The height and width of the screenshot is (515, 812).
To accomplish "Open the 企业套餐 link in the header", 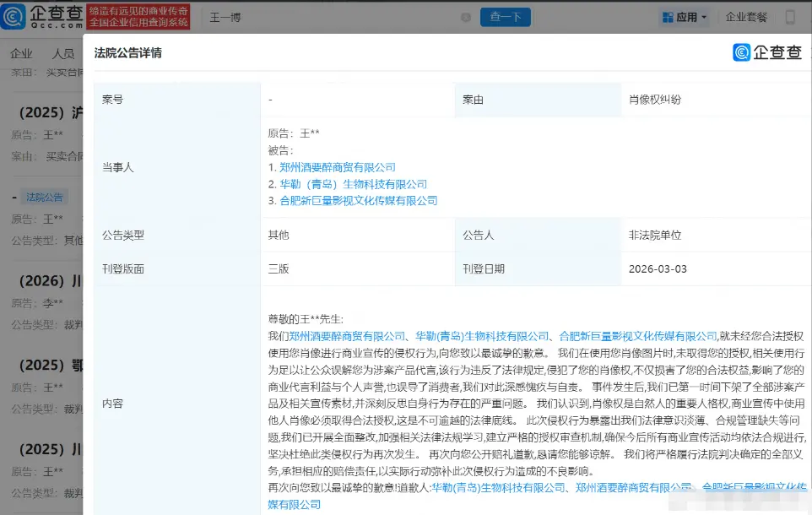I will (x=747, y=17).
